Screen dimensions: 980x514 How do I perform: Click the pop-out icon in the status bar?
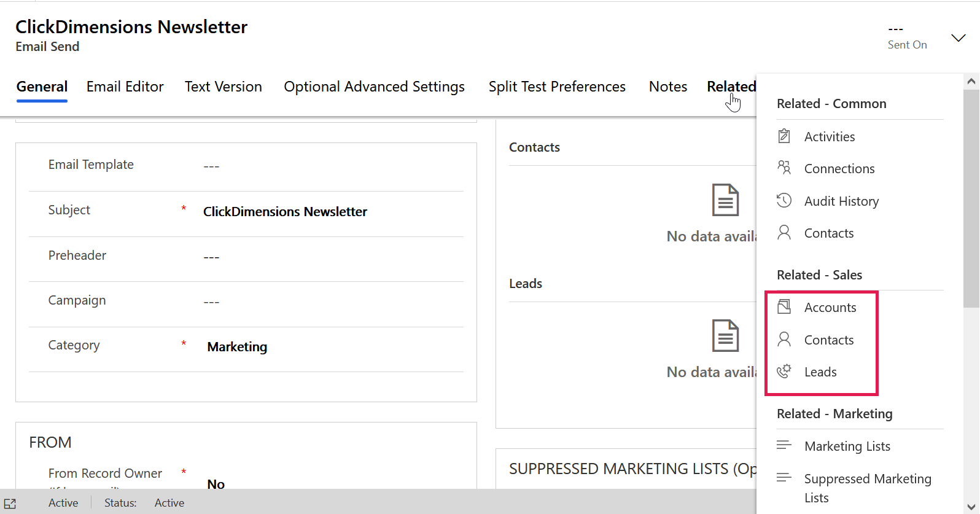(x=10, y=503)
